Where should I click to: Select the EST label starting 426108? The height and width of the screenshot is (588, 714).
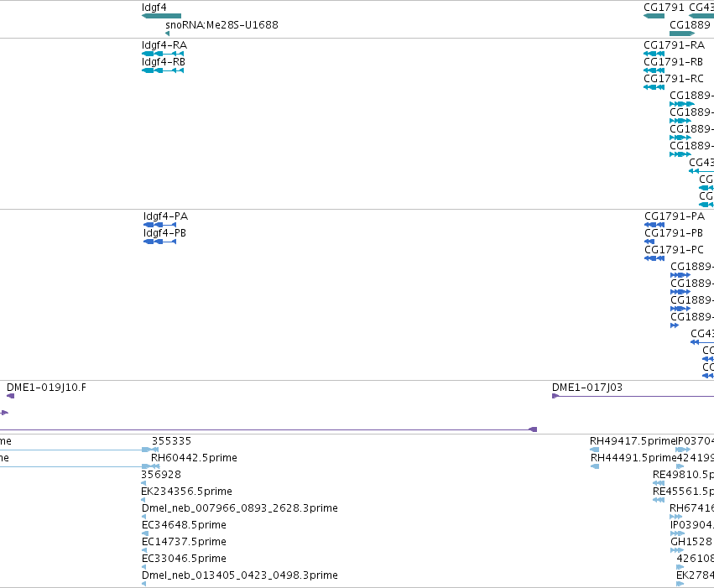pos(696,559)
